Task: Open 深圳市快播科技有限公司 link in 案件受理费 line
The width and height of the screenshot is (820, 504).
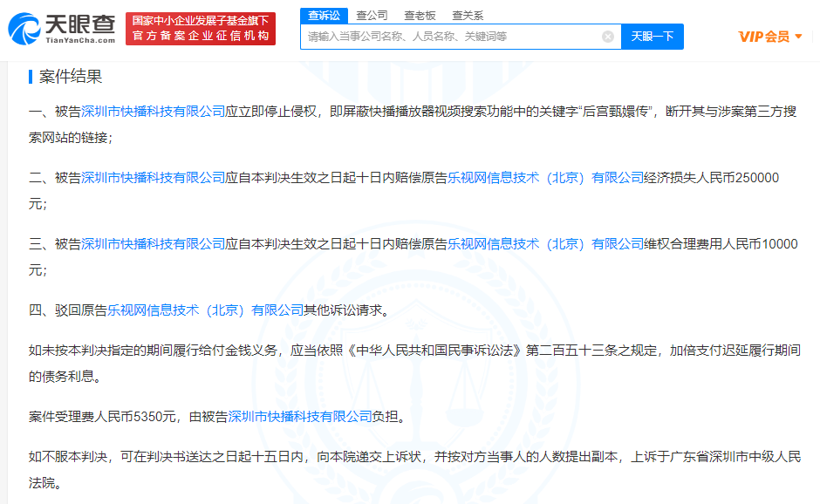Action: tap(300, 417)
